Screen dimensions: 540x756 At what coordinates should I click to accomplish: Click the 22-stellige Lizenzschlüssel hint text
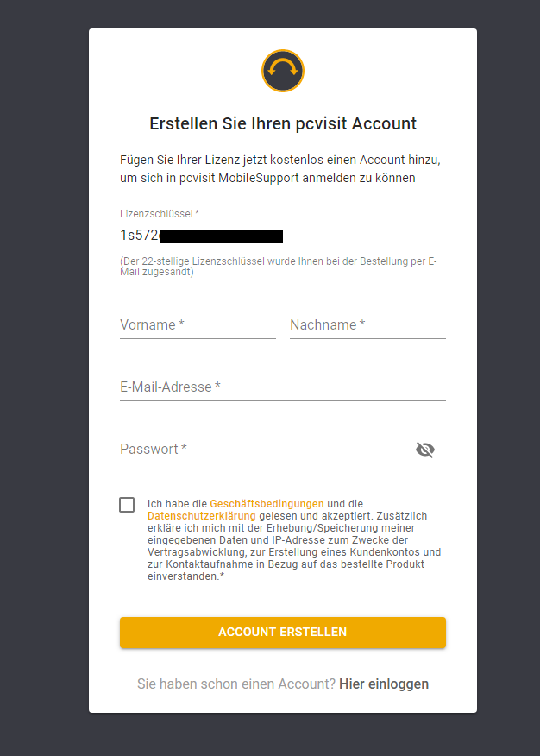(x=277, y=267)
